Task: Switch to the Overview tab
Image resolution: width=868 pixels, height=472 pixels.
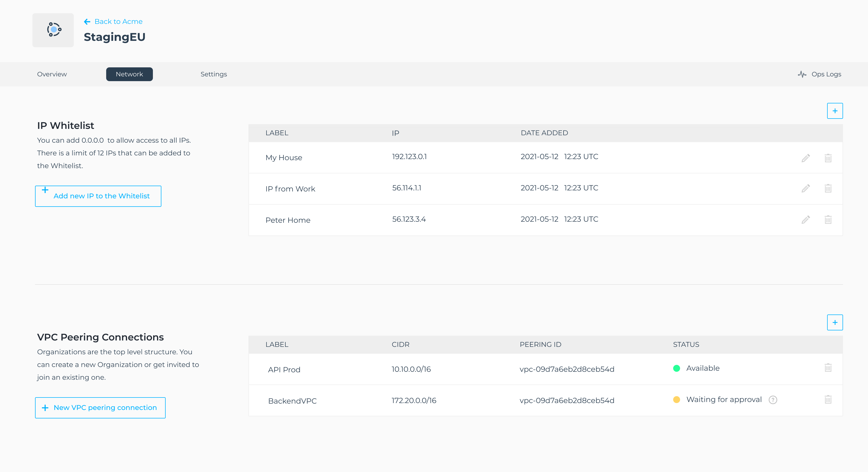Action: pos(52,74)
